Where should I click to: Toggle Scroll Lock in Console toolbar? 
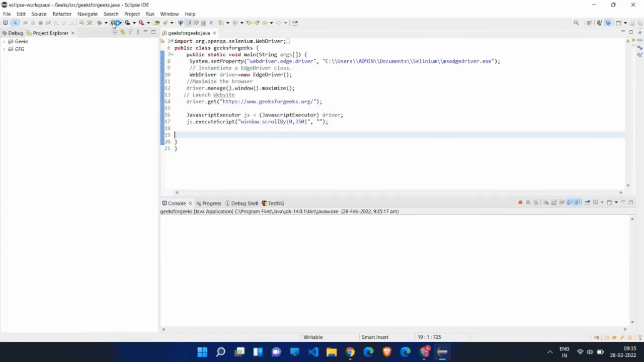click(x=554, y=202)
